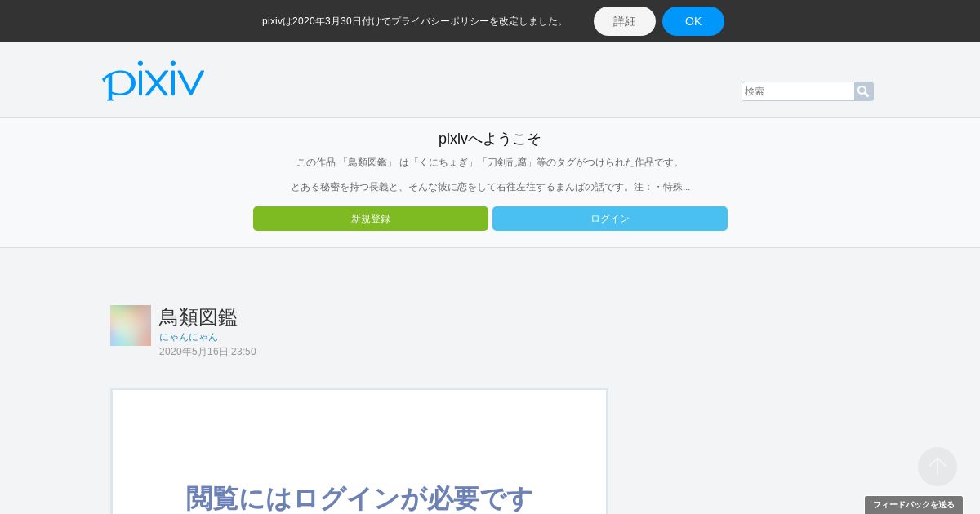Viewport: 980px width, 514px height.
Task: Open the privacy policy 詳細 button
Action: point(625,21)
